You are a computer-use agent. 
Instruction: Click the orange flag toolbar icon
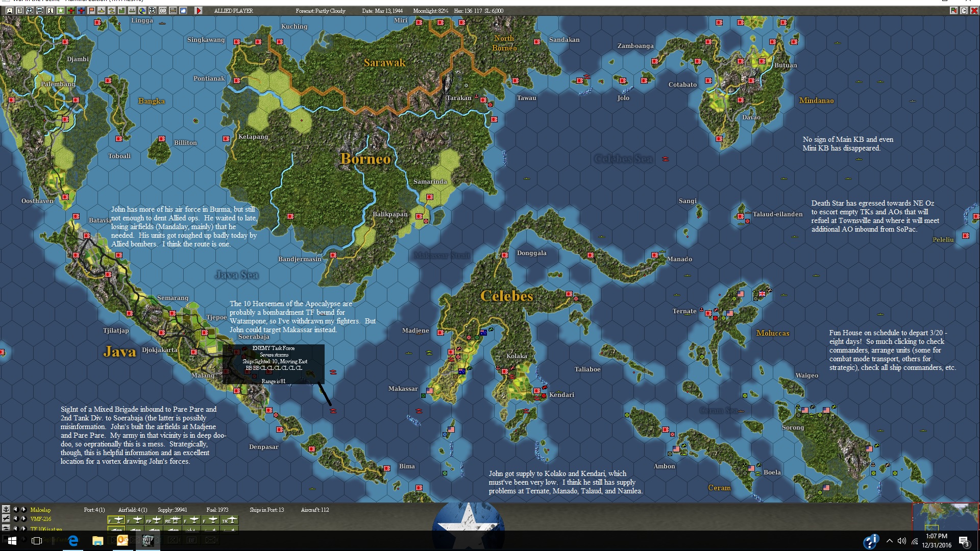[91, 10]
